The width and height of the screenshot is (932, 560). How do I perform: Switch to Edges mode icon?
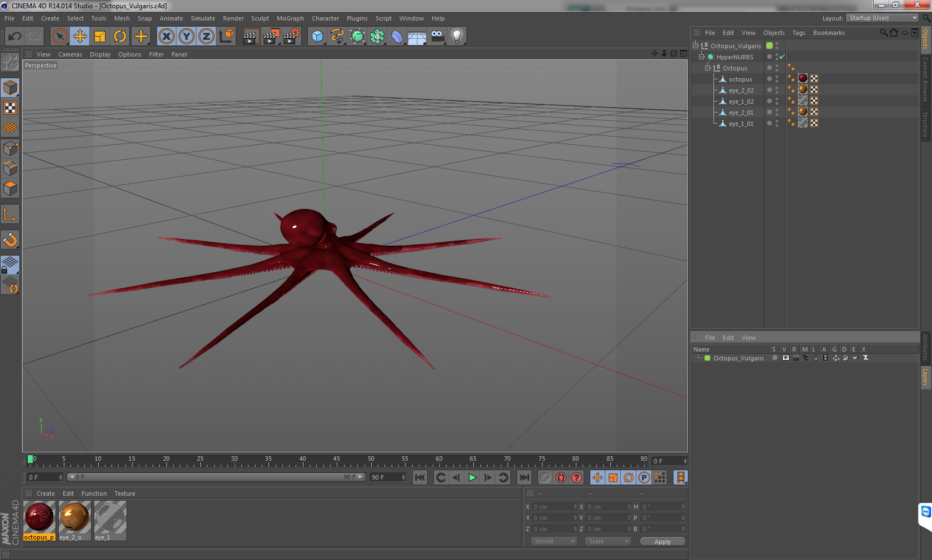click(10, 168)
